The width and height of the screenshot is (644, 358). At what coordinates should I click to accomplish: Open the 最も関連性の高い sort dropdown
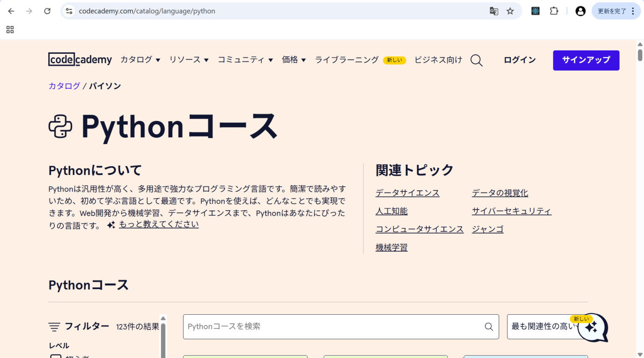coord(543,327)
